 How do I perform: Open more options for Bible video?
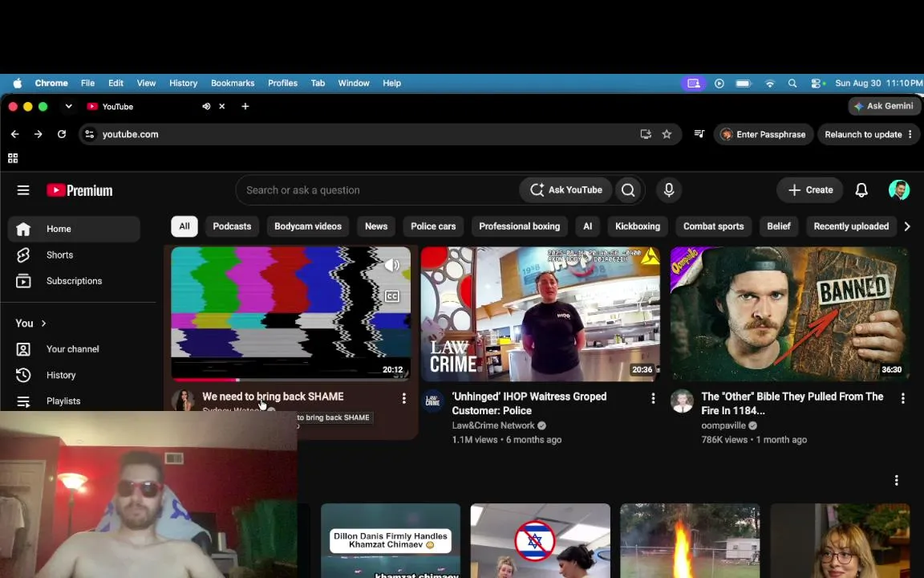click(x=903, y=398)
